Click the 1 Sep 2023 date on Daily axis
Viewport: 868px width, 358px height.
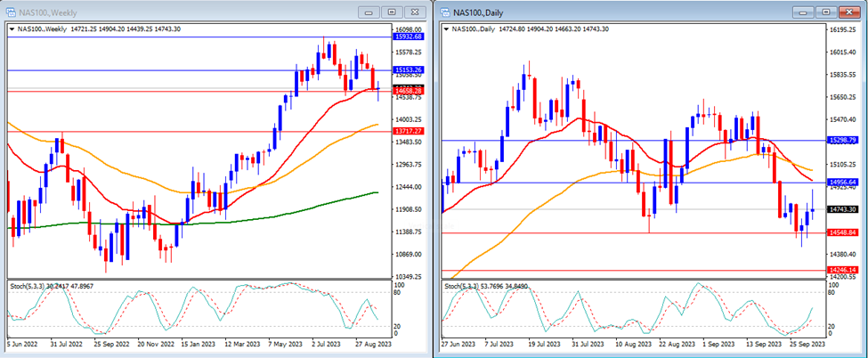[719, 344]
